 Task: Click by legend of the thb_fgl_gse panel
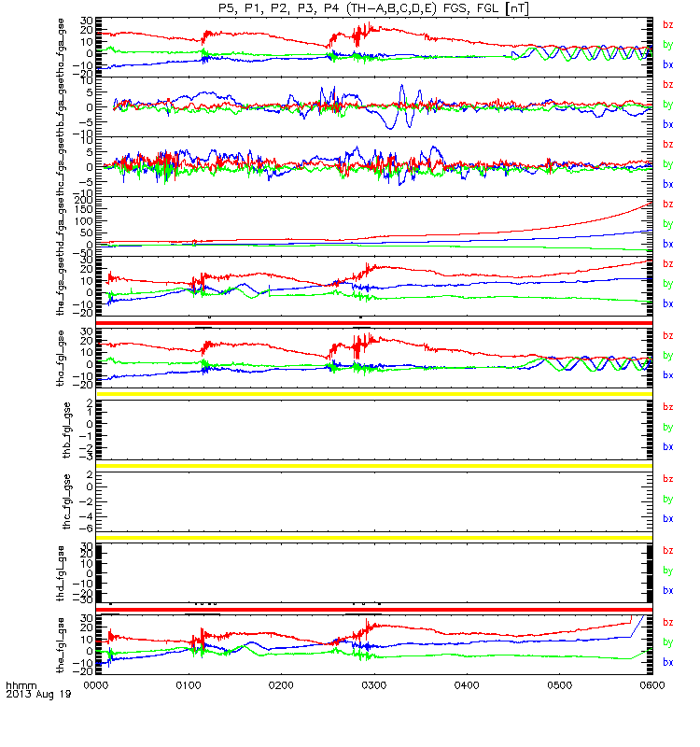(667, 428)
